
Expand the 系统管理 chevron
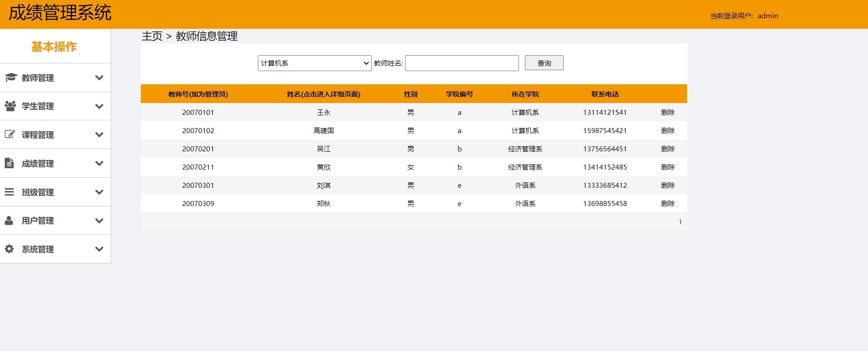(99, 249)
